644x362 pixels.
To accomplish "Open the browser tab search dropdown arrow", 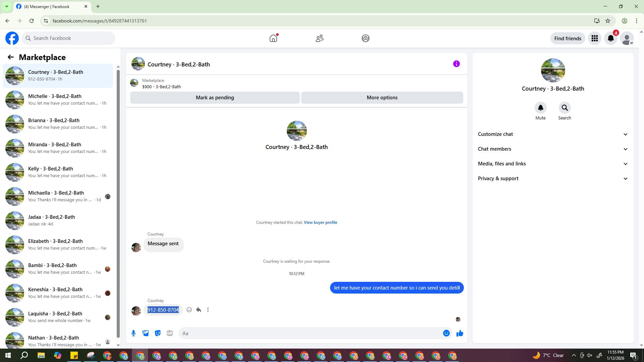I will click(x=6, y=6).
